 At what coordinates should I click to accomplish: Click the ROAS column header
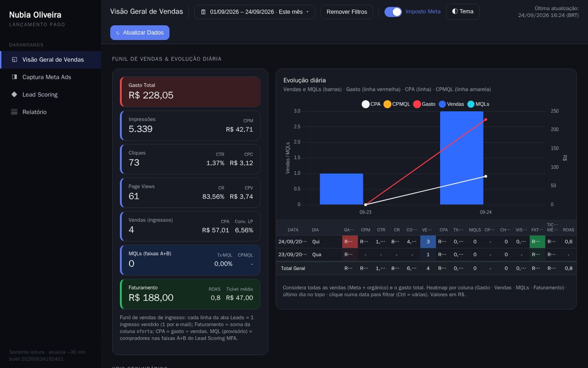(569, 230)
